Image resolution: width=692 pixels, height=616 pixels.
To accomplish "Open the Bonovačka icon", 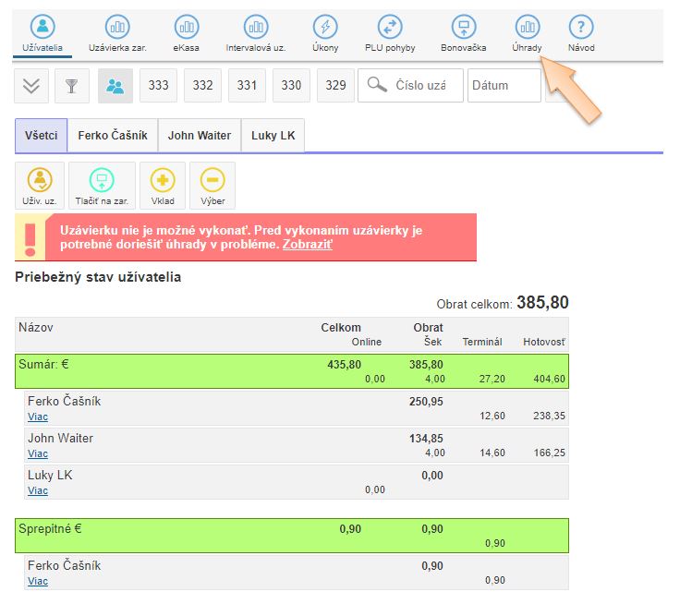I will coord(464,28).
